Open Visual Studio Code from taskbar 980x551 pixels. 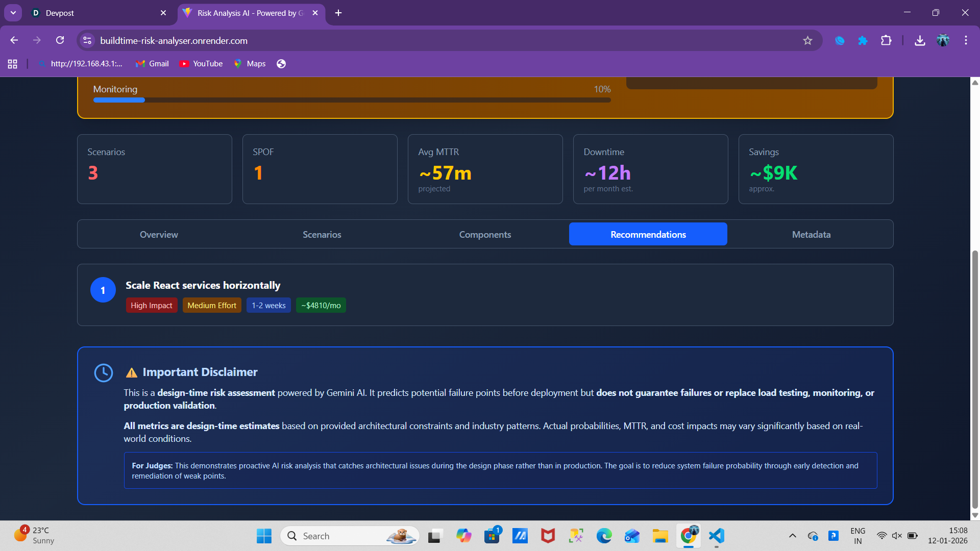[716, 536]
